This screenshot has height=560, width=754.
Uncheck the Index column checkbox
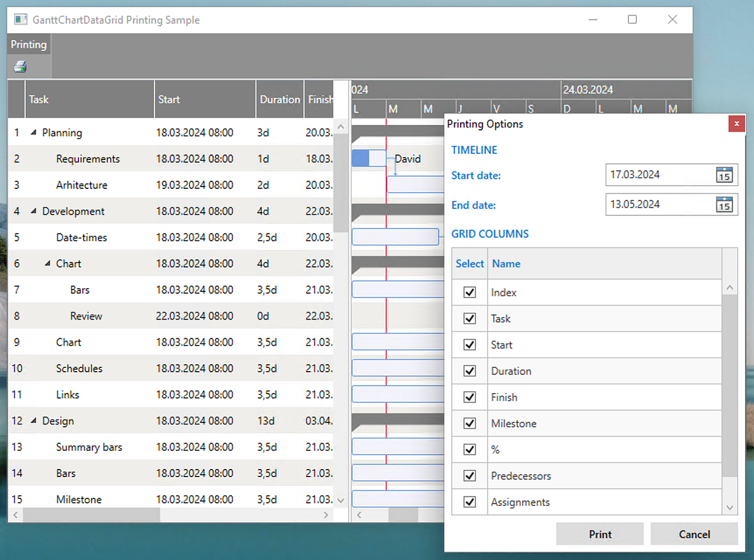point(469,292)
